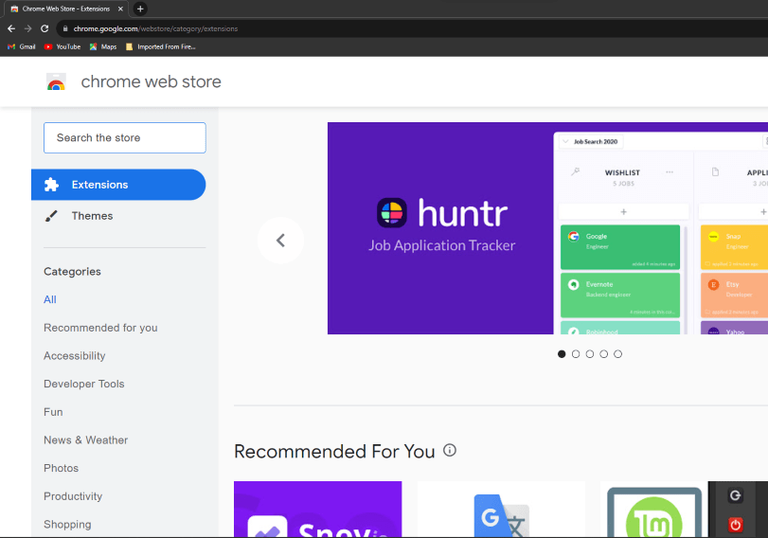The image size is (768, 538).
Task: Reload the Chrome Web Store page
Action: (x=45, y=28)
